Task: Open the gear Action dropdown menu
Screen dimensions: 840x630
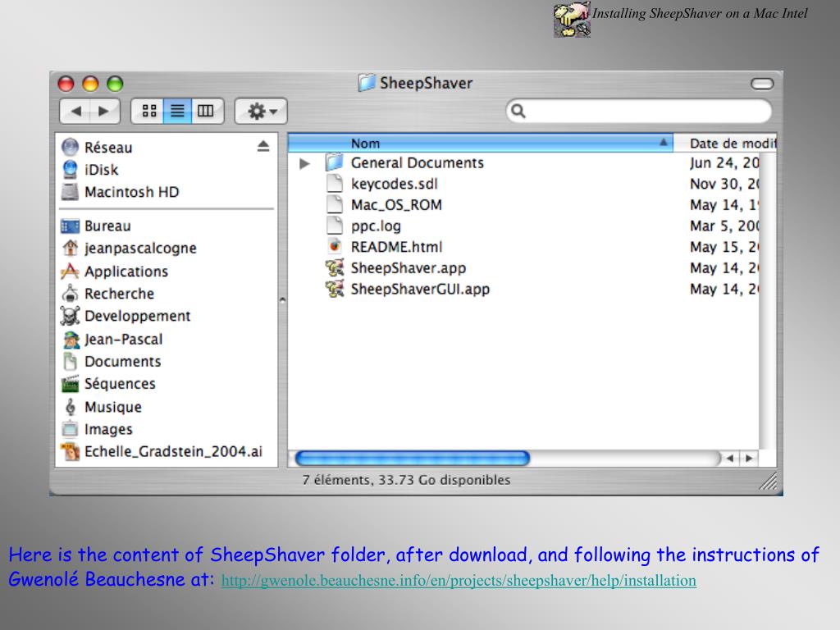Action: pyautogui.click(x=261, y=111)
